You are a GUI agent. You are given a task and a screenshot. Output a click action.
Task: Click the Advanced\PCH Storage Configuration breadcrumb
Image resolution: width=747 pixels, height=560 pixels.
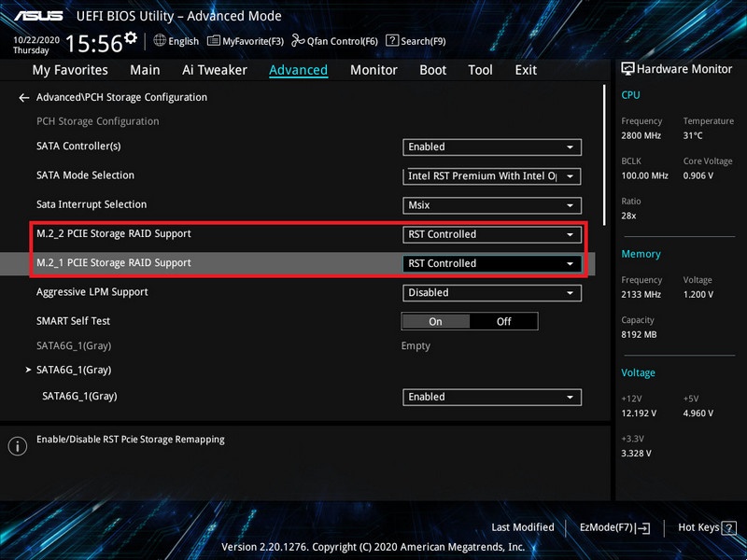coord(122,97)
